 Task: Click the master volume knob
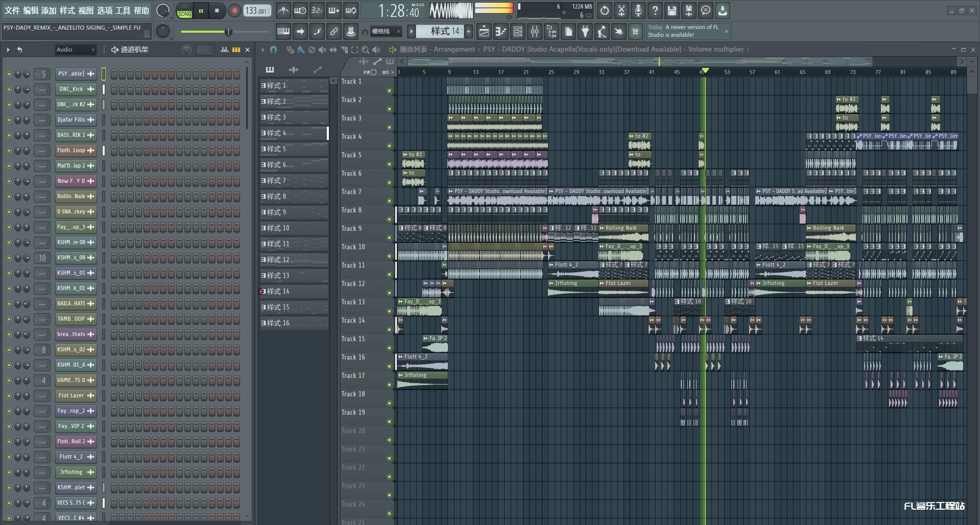coord(162,10)
